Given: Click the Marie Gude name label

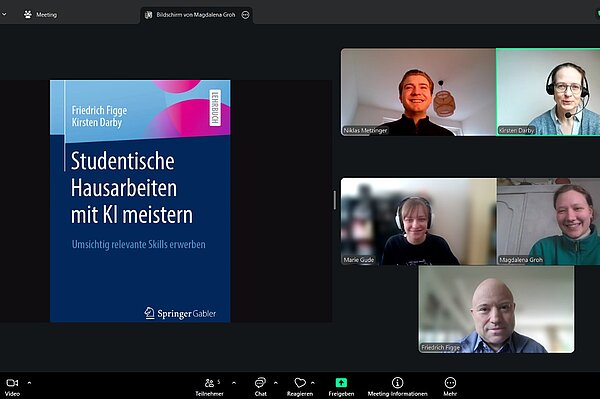Looking at the screenshot, I should (x=359, y=260).
